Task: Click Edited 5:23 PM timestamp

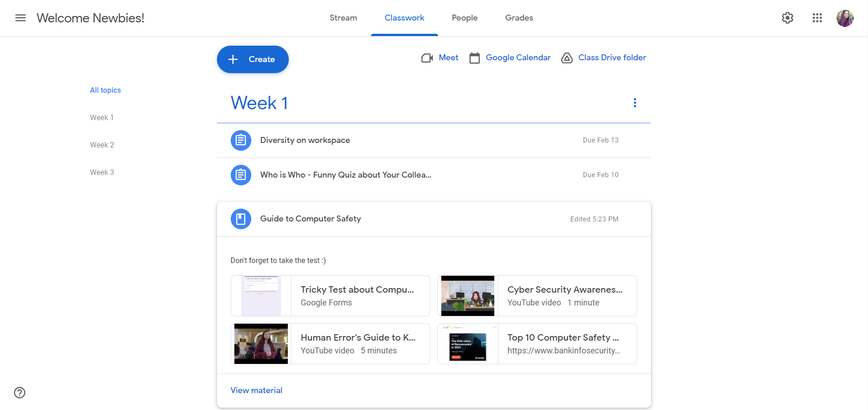Action: 594,219
